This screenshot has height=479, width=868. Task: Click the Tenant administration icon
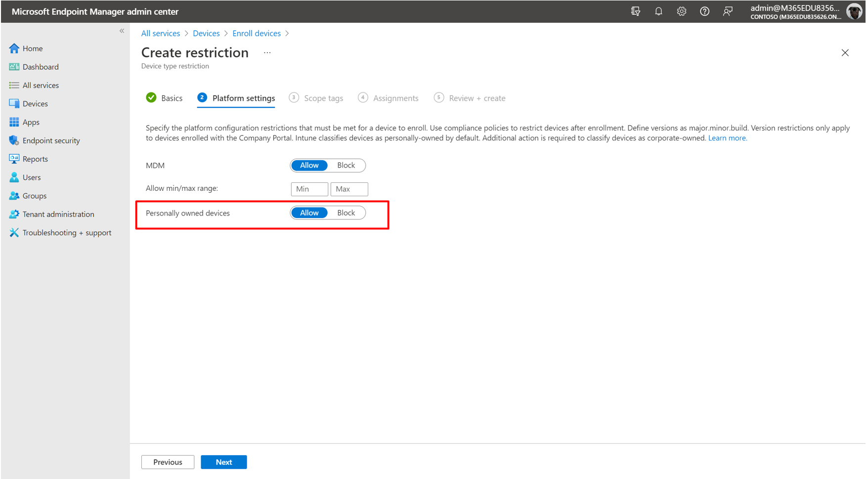coord(14,214)
